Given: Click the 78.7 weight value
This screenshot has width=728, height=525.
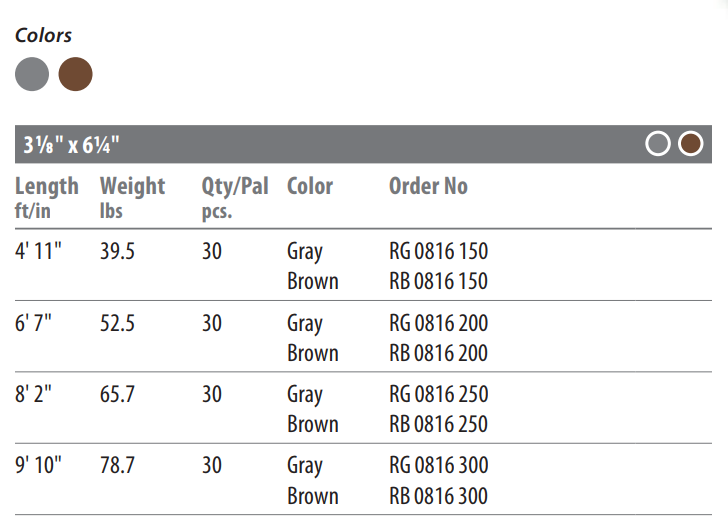Looking at the screenshot, I should pos(117,465).
